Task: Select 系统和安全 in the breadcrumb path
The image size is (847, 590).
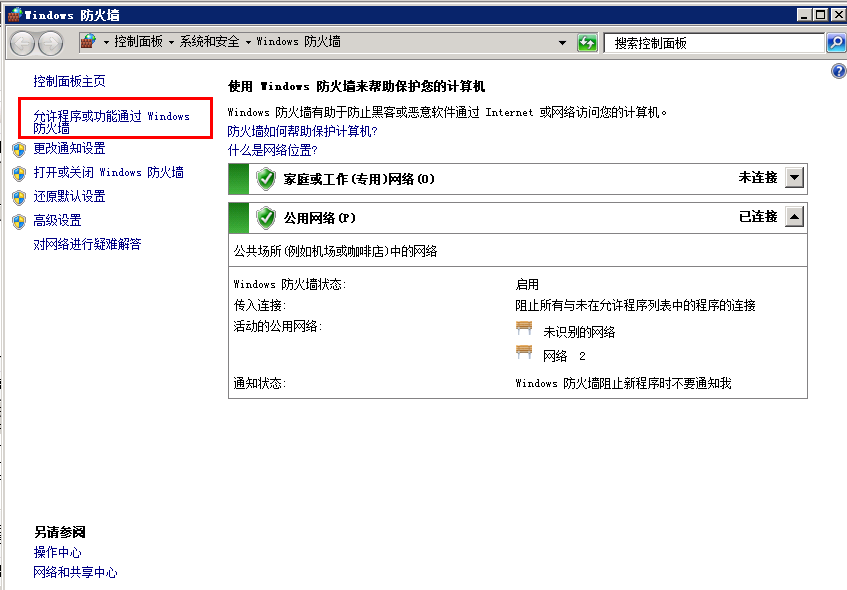Action: tap(209, 42)
